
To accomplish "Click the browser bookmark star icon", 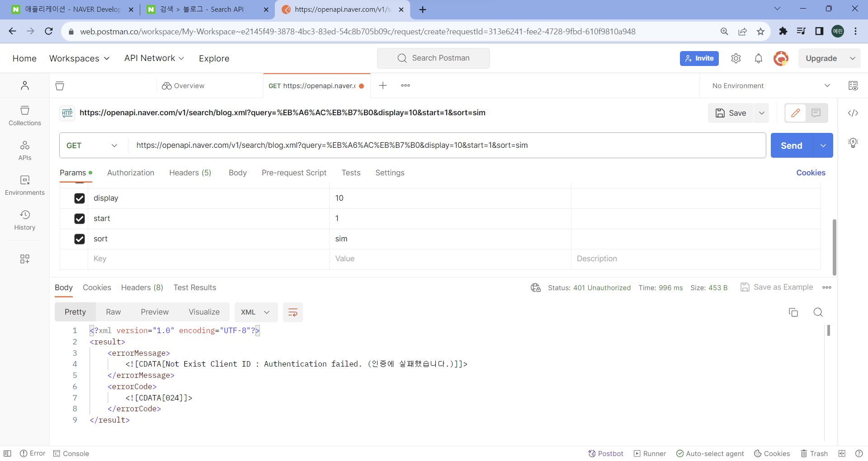I will (760, 31).
